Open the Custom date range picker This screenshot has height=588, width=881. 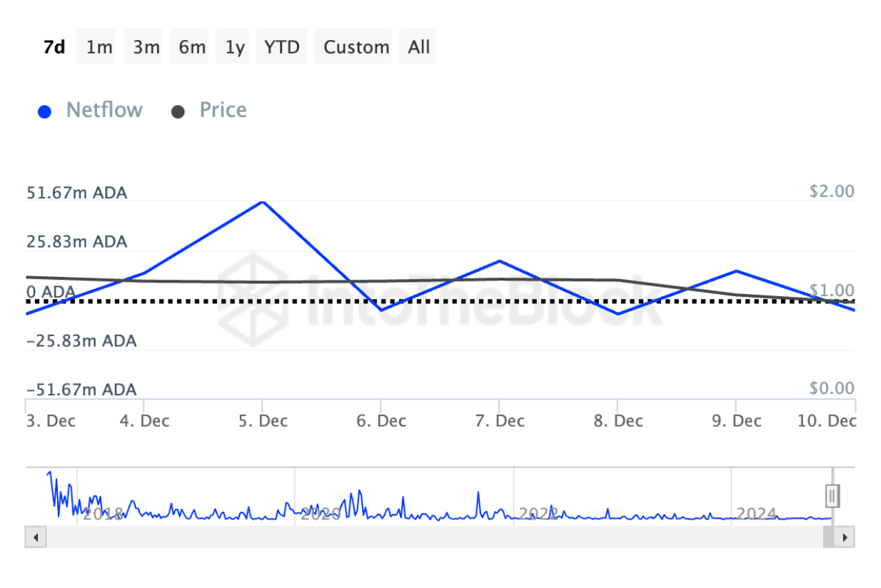click(356, 47)
